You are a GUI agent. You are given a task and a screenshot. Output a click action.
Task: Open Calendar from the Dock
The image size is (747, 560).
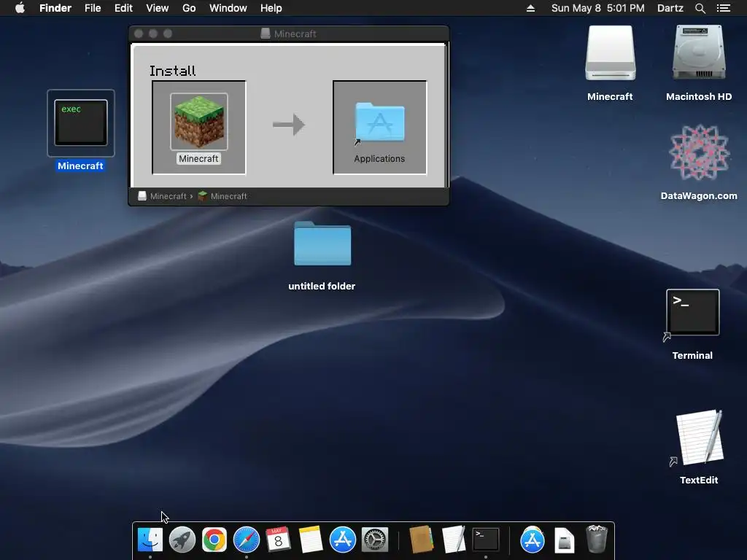click(x=278, y=540)
